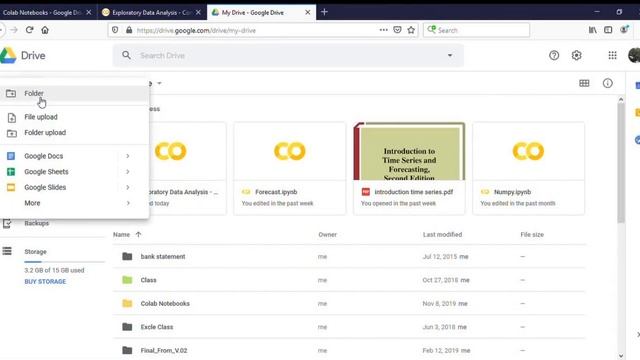Click the Search Drive input field
The height and width of the screenshot is (360, 640).
click(x=288, y=56)
